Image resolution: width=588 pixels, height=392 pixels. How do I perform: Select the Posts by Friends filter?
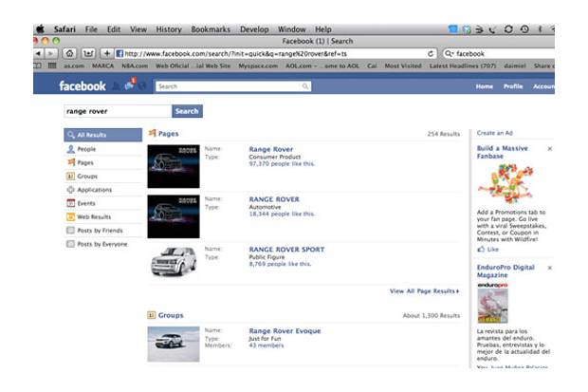pyautogui.click(x=103, y=230)
